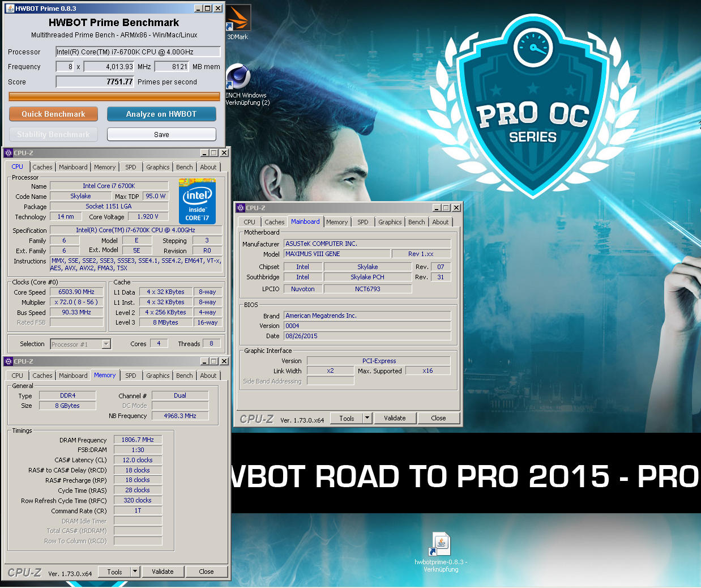Select the Bus Speed value 90.33 MHz

[x=76, y=312]
